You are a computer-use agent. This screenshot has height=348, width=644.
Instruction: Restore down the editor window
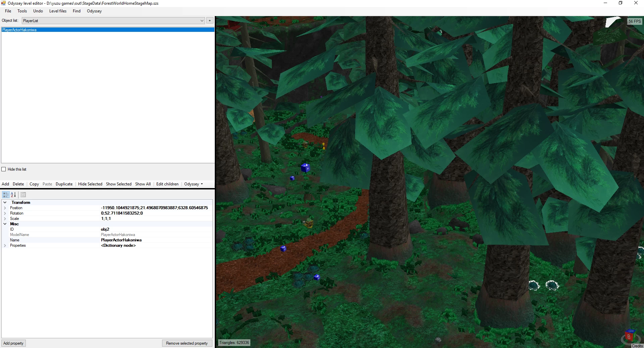point(621,3)
